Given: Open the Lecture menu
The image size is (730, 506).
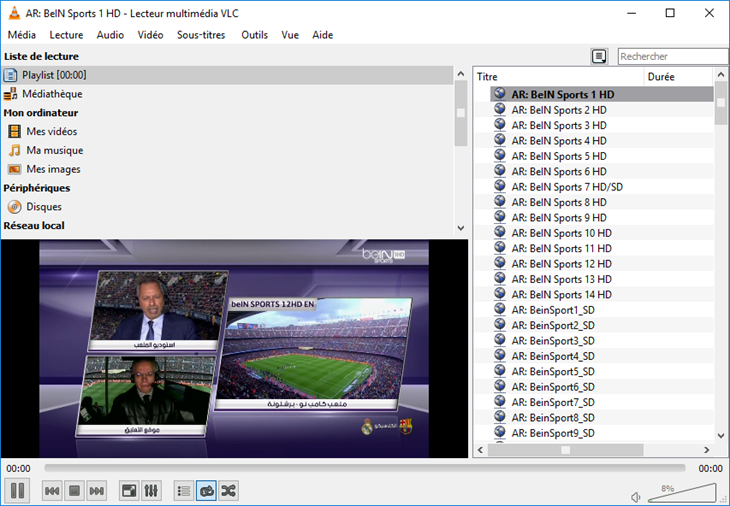Looking at the screenshot, I should click(66, 35).
